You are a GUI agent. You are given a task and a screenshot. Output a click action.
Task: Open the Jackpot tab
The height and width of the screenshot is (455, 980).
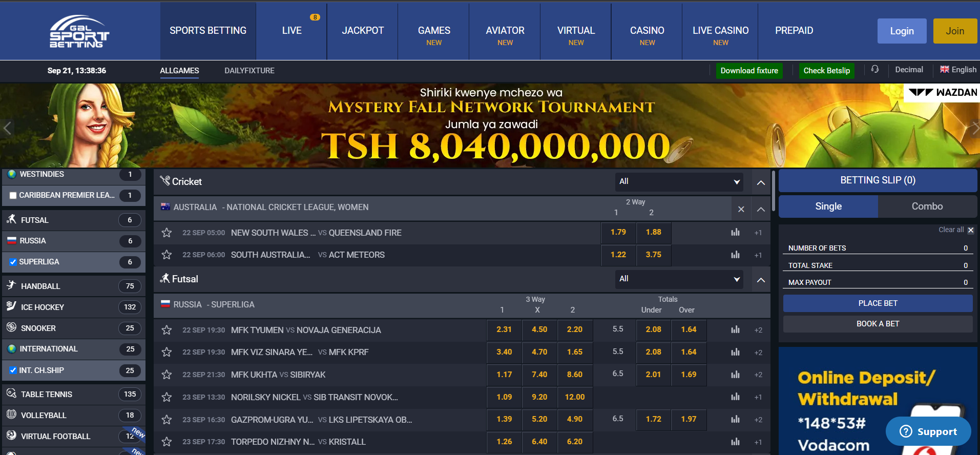point(363,31)
